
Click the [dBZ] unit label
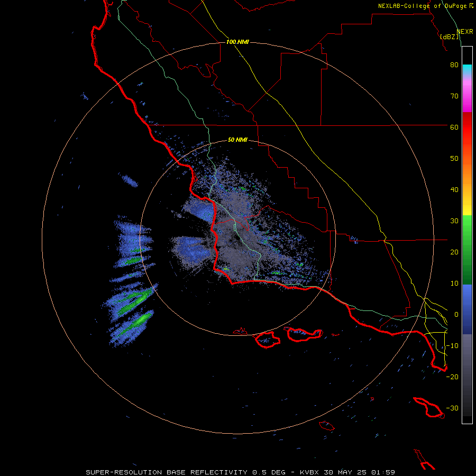pyautogui.click(x=449, y=37)
